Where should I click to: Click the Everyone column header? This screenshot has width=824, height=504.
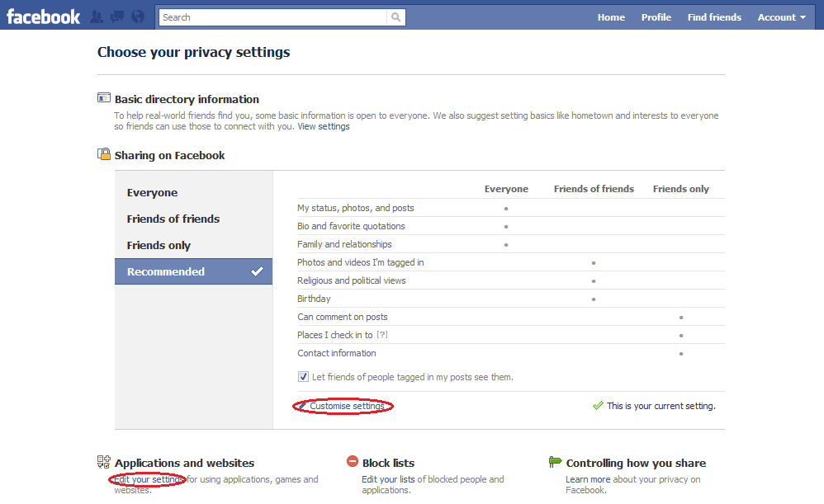506,189
